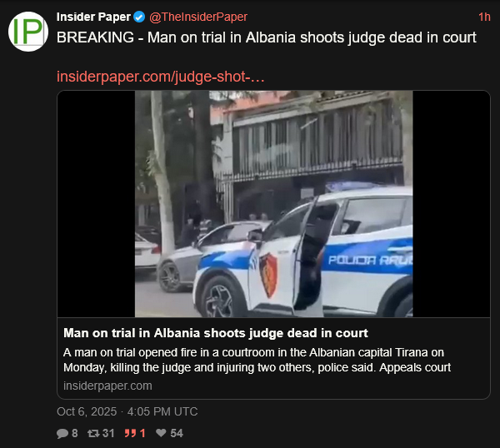This screenshot has height=448, width=500.
Task: Click the 1h relative timestamp
Action: [x=484, y=17]
